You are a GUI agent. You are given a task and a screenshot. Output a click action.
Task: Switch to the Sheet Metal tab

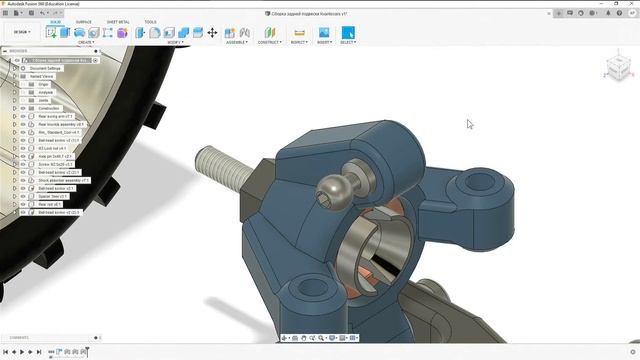(118, 22)
